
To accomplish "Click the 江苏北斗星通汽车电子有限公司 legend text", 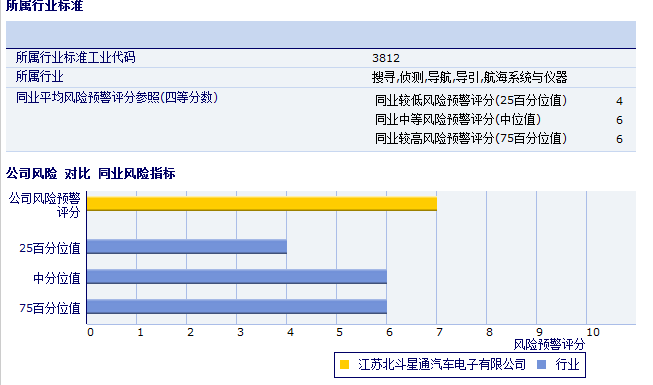I will pyautogui.click(x=442, y=365).
